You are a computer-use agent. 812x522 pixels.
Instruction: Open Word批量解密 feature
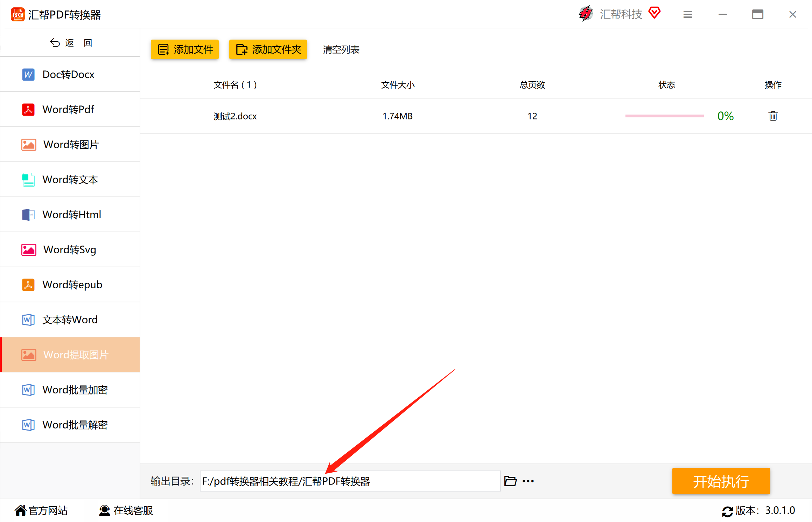coord(70,425)
